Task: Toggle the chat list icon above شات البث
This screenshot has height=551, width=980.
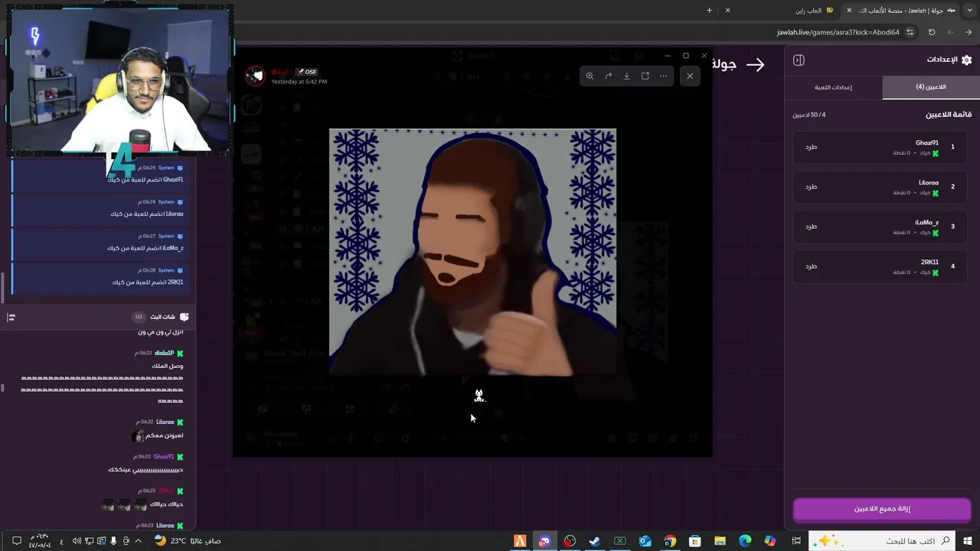Action: click(11, 317)
